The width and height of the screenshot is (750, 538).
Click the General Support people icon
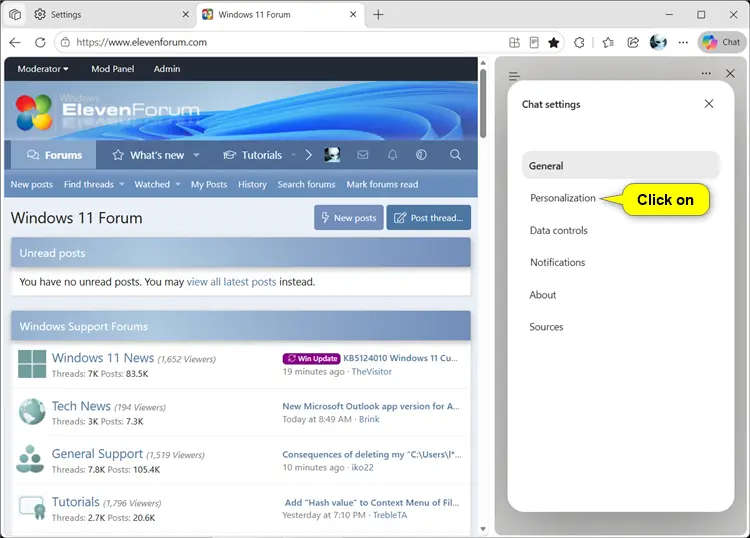click(x=30, y=459)
